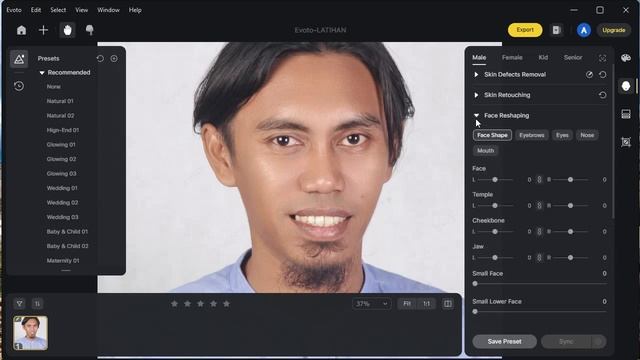The height and width of the screenshot is (360, 640).
Task: Open the Select menu
Action: [58, 10]
